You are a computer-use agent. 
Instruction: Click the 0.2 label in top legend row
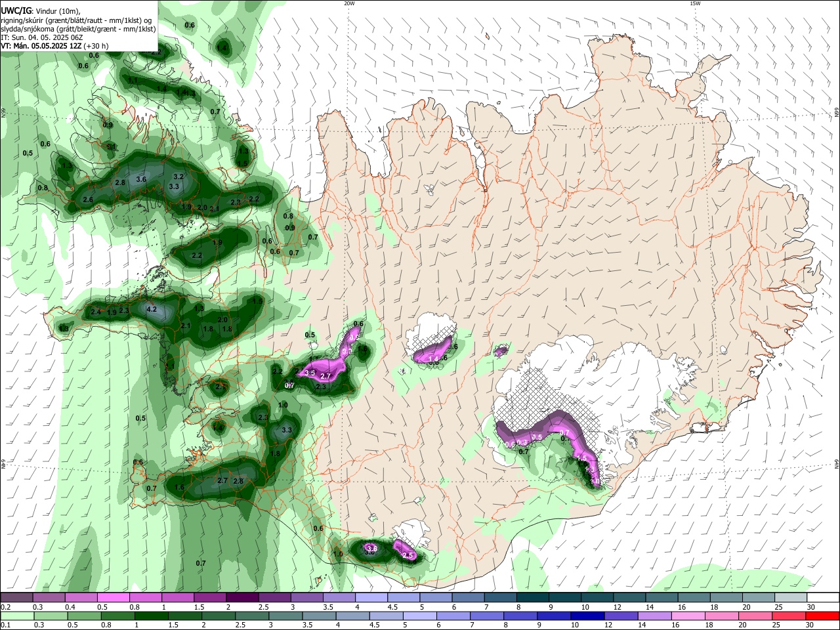click(5, 607)
